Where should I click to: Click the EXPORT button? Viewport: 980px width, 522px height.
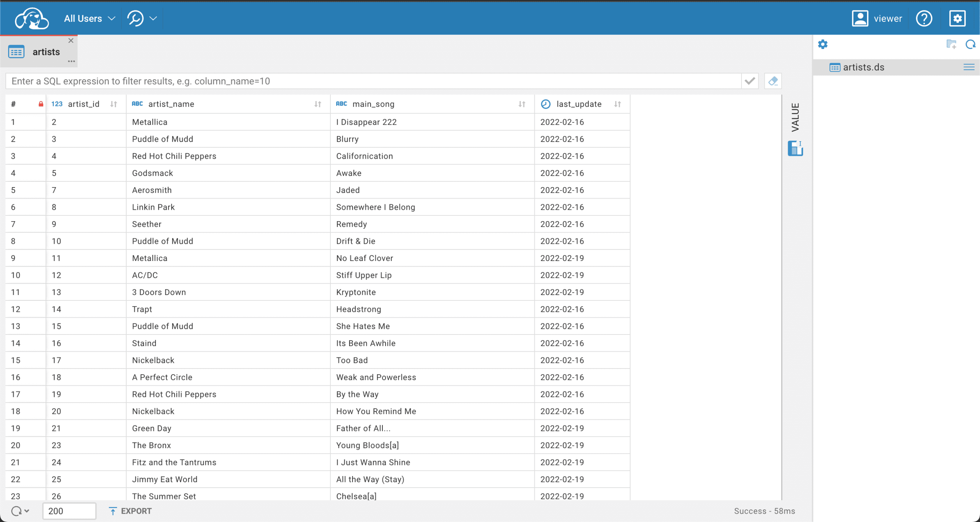pyautogui.click(x=130, y=511)
